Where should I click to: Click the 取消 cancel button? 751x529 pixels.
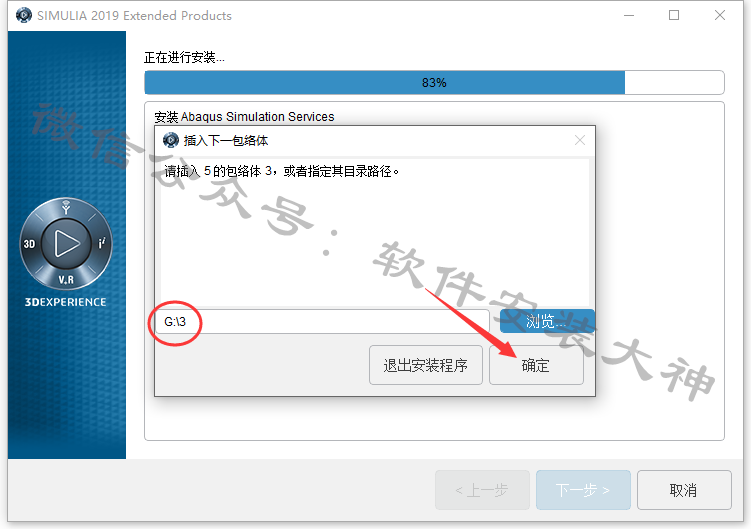pos(683,490)
